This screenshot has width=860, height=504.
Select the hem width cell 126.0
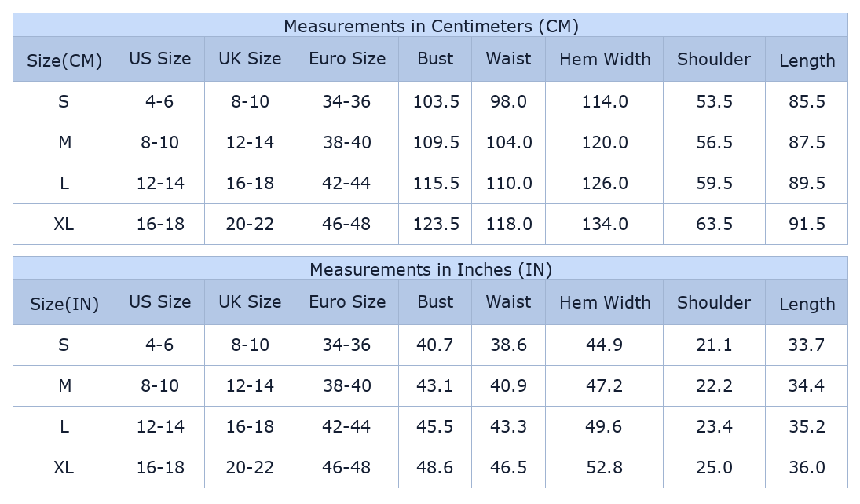[605, 183]
